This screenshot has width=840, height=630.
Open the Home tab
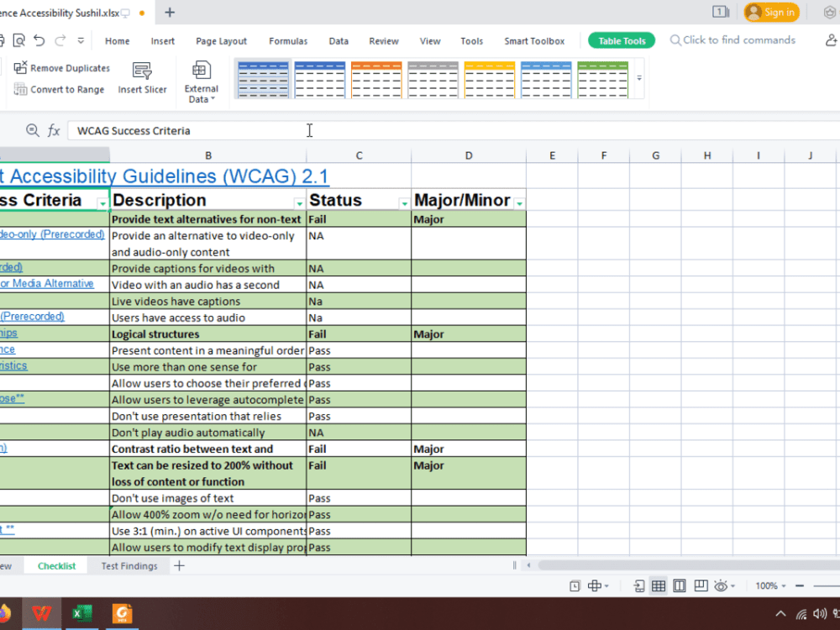pyautogui.click(x=118, y=41)
